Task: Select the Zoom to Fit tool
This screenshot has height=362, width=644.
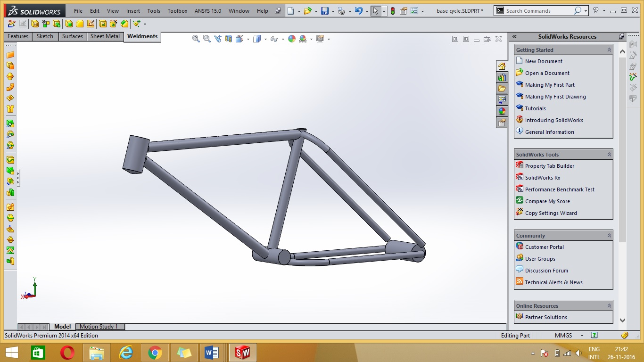Action: click(x=196, y=39)
